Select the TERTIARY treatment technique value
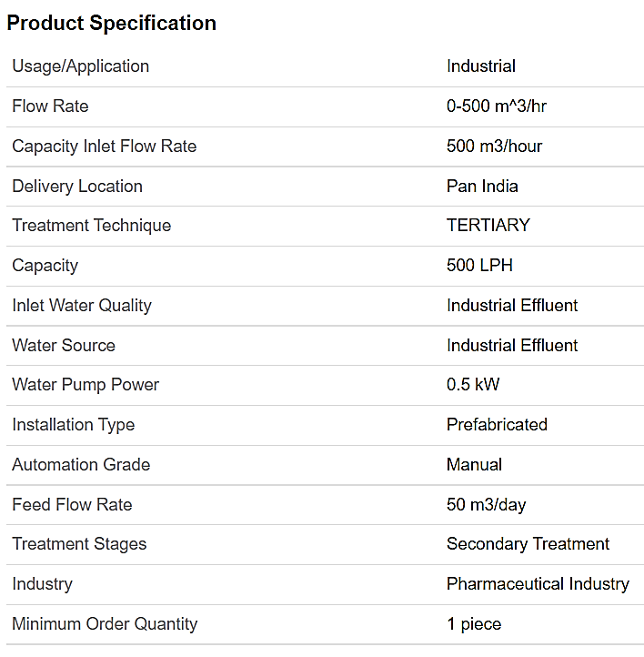644x657 pixels. tap(488, 226)
